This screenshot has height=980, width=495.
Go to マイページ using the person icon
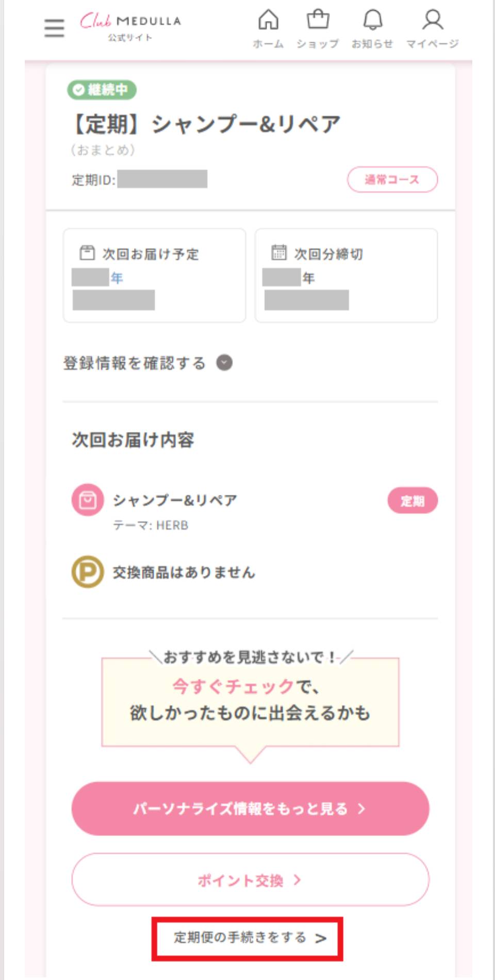coord(432,21)
